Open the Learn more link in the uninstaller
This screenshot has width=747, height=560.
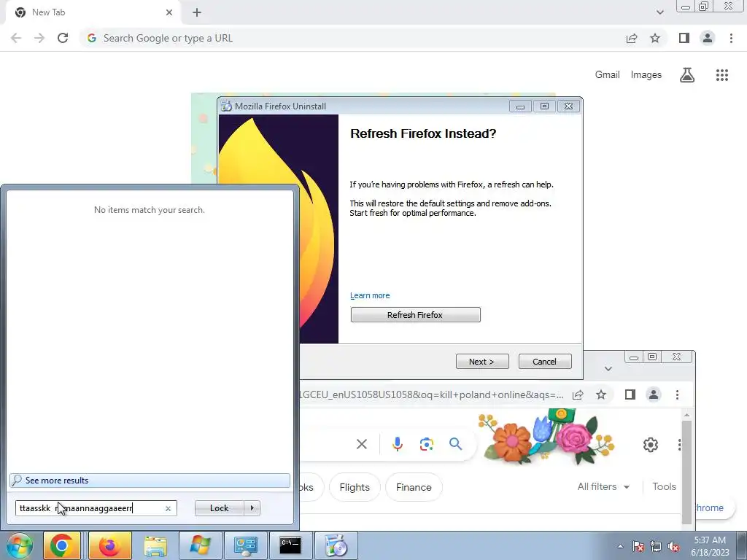(x=370, y=295)
